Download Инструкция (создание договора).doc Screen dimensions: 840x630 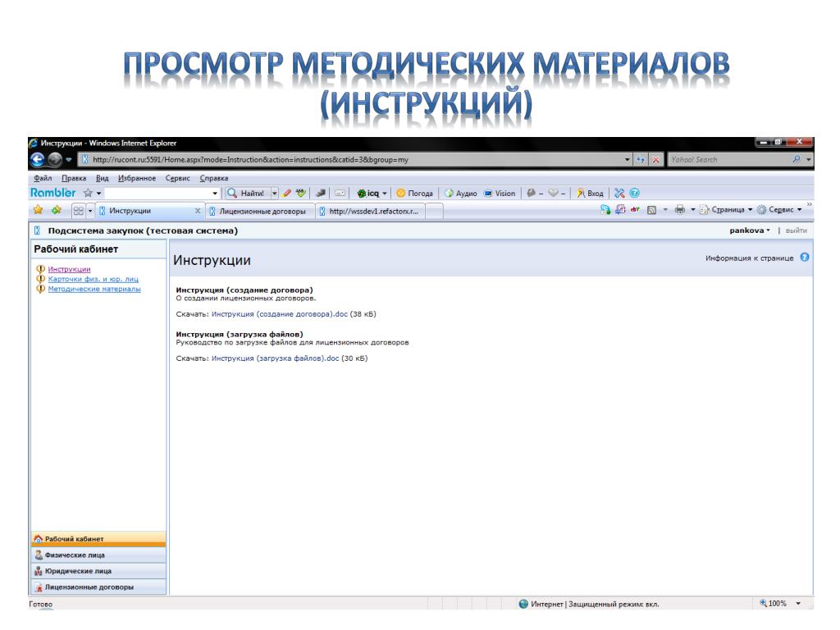280,314
